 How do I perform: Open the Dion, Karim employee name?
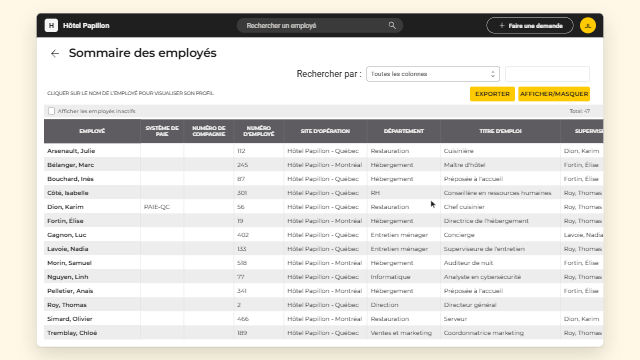[x=65, y=207]
